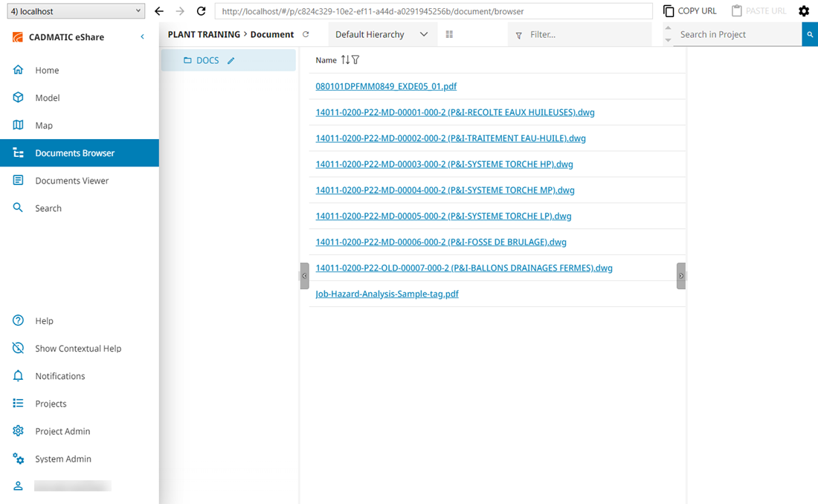The image size is (818, 504).
Task: Click the System Admin gears icon
Action: coord(19,459)
